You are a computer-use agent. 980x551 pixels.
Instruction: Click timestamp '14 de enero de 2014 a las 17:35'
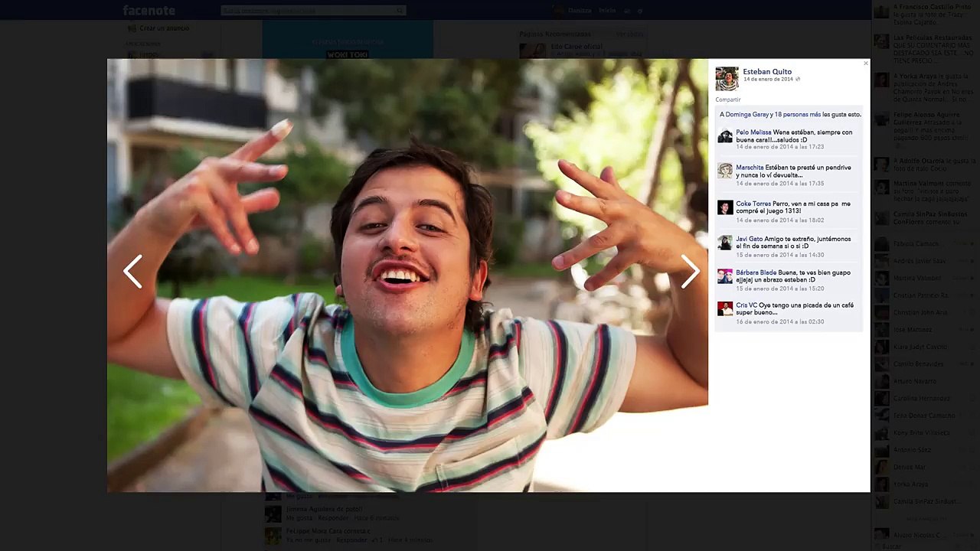[780, 184]
